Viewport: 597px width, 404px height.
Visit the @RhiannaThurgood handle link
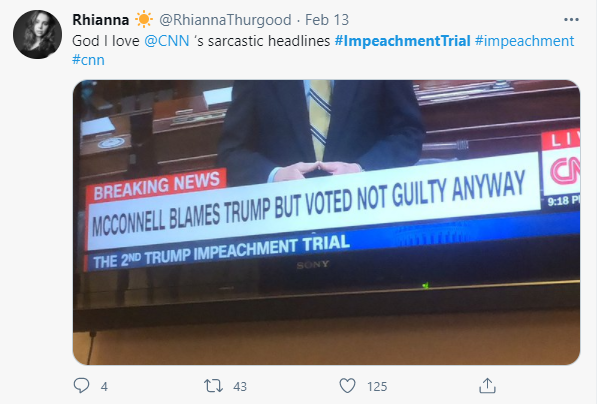tap(225, 20)
